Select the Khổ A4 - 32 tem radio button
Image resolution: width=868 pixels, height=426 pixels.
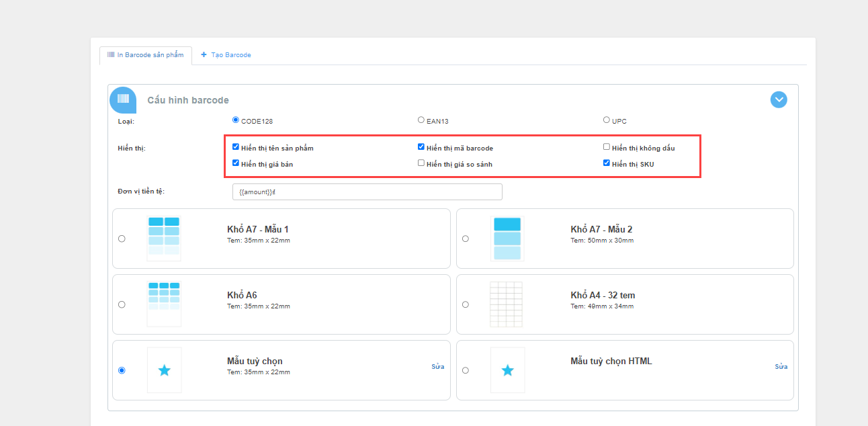(x=466, y=304)
